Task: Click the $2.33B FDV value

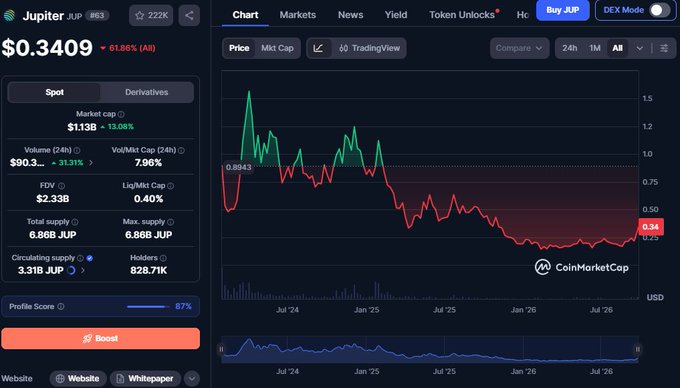Action: [x=52, y=199]
